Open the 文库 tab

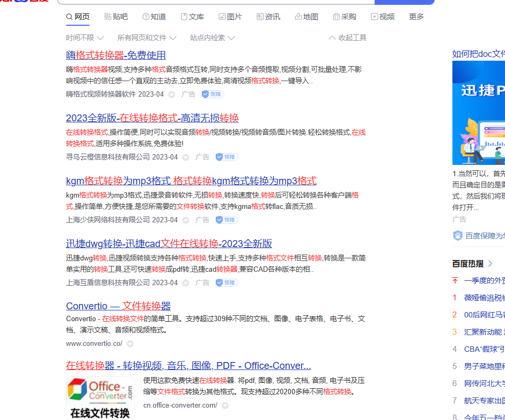[x=192, y=17]
